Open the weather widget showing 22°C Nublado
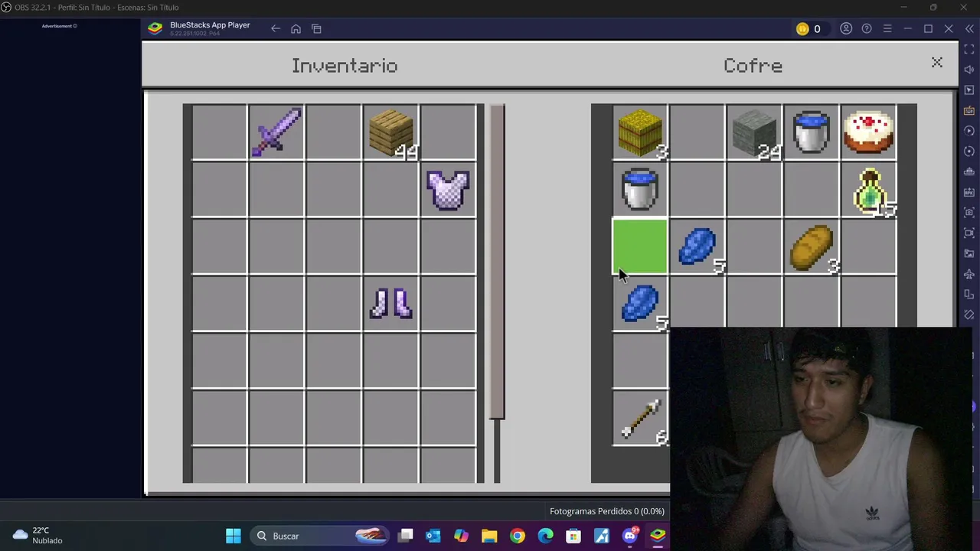 38,535
